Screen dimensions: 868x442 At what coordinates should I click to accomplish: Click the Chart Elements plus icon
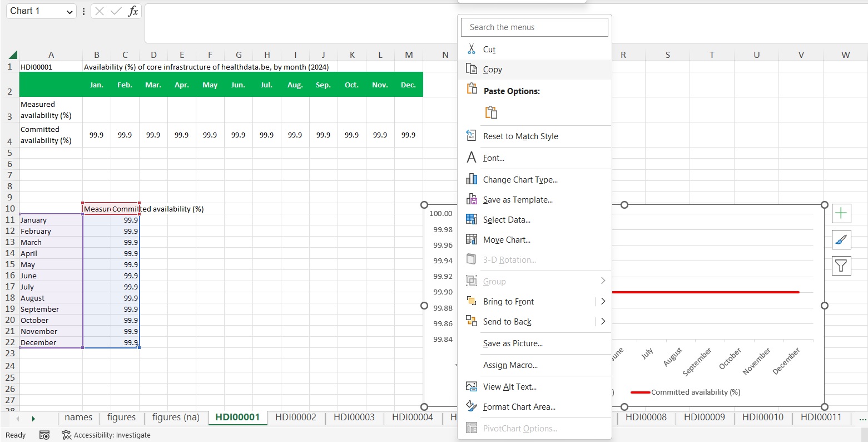pos(841,213)
